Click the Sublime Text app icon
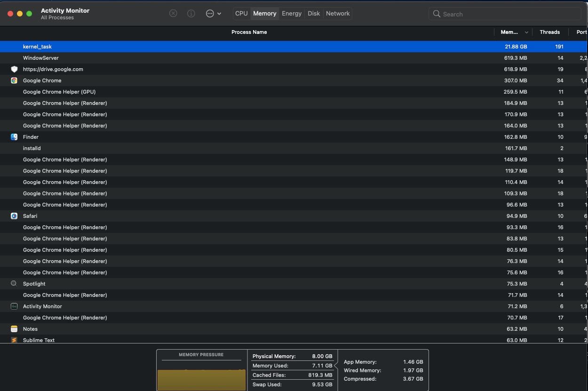The height and width of the screenshot is (391, 588). coord(14,340)
